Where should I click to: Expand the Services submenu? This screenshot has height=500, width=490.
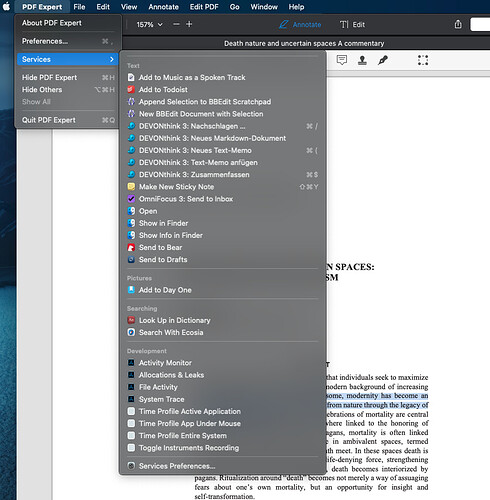pos(67,59)
